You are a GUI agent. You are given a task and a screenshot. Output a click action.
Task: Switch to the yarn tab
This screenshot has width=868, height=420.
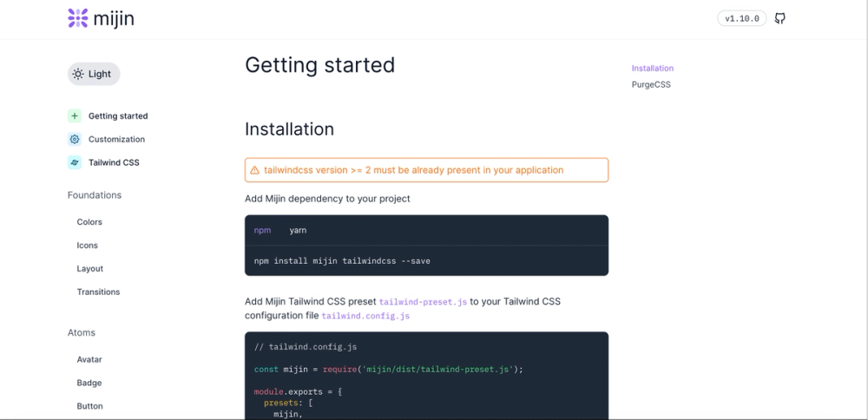point(298,230)
